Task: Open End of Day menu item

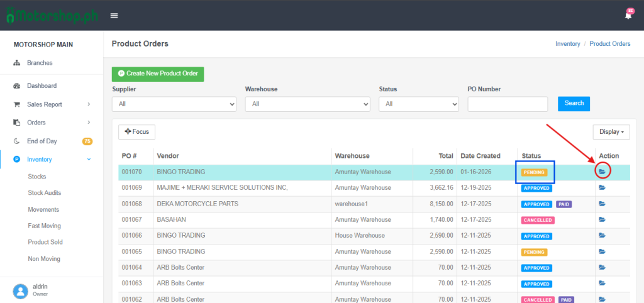Action: 42,141
